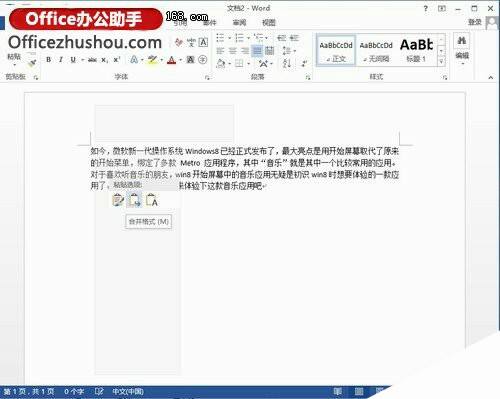Choose the Keep Text Only paste option
This screenshot has width=500, height=399.
tap(152, 200)
